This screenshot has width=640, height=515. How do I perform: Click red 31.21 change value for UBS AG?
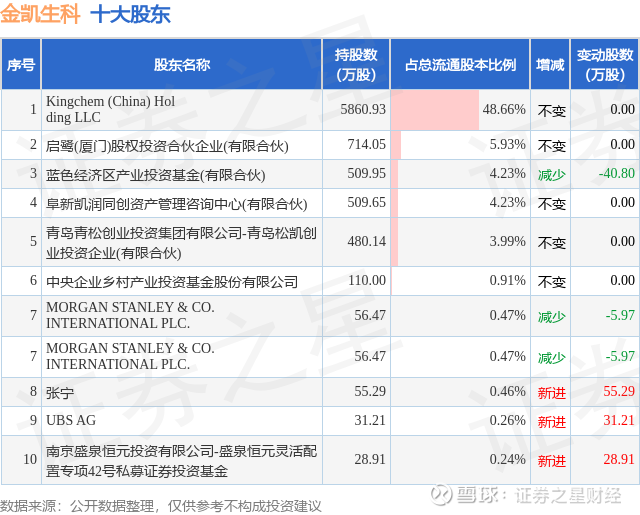point(619,420)
